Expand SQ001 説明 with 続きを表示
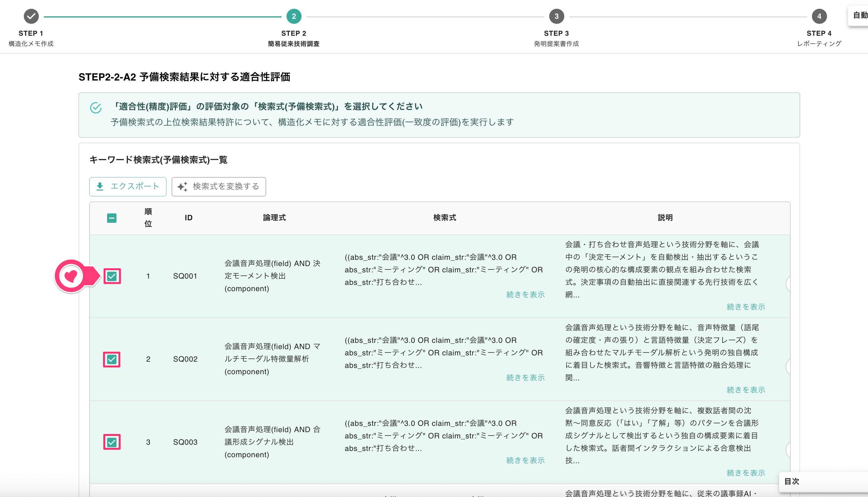Screen dimensions: 868x497 click(746, 307)
